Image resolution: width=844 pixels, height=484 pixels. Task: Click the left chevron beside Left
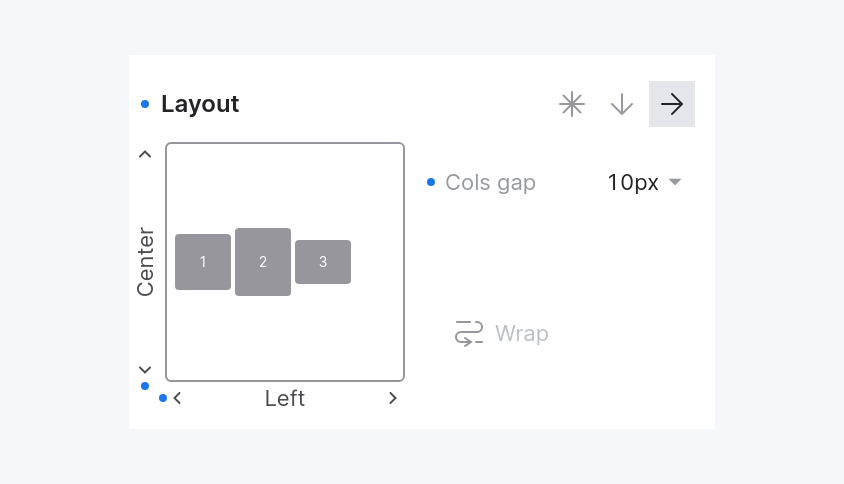[x=177, y=399]
